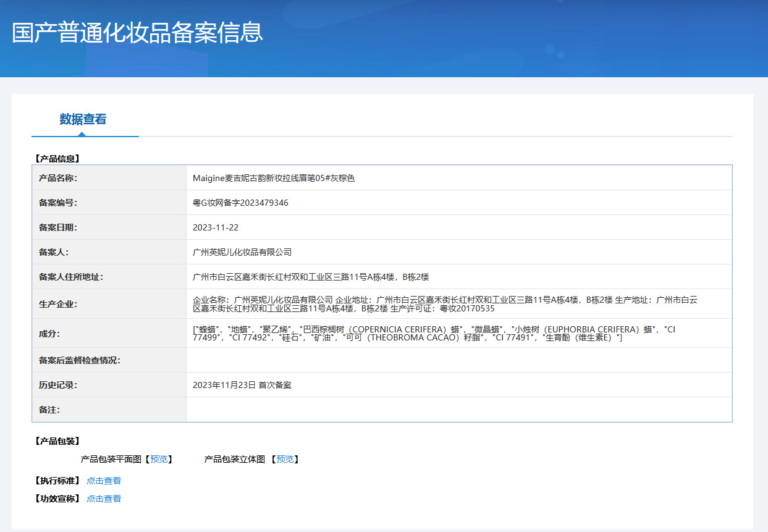Screen dimensions: 768x532
Task: Click the 【产品信息】 section heading
Action: coord(57,159)
